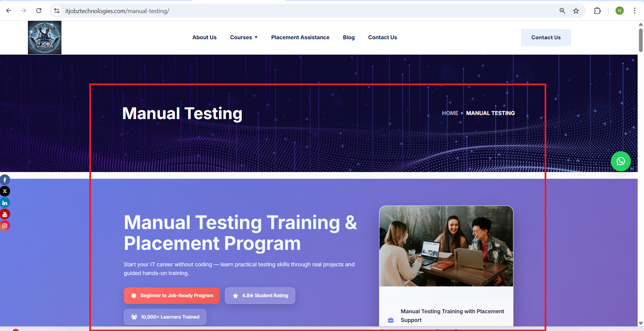
Task: Go to Placement Assistance page
Action: click(300, 38)
